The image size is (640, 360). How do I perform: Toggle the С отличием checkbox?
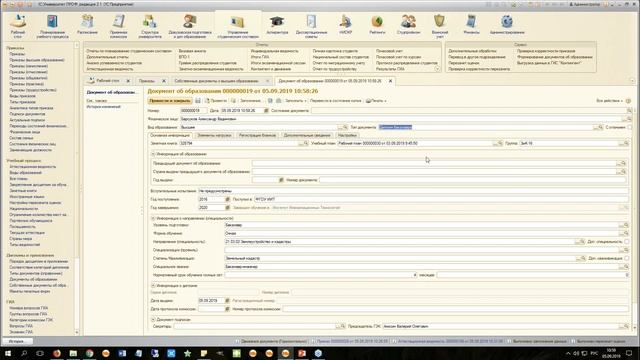coord(629,127)
